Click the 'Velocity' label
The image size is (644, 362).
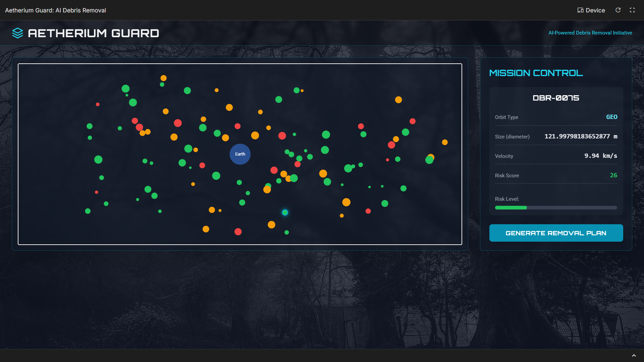(x=504, y=156)
